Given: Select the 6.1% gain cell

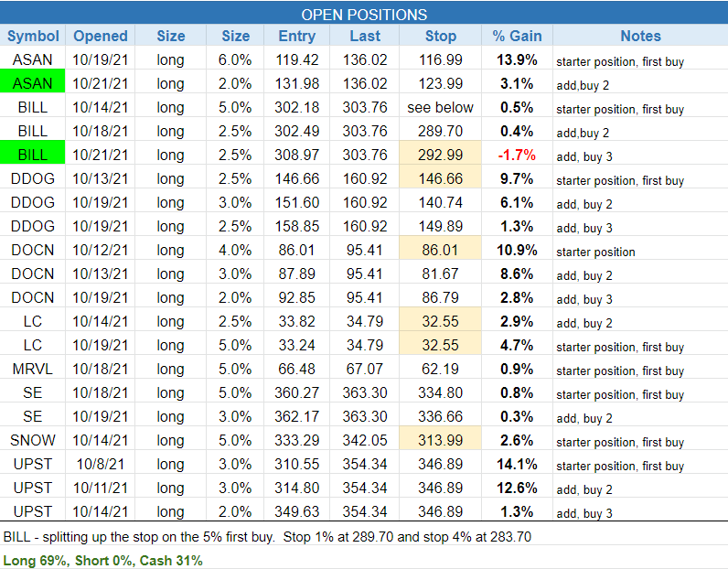Looking at the screenshot, I should click(517, 202).
